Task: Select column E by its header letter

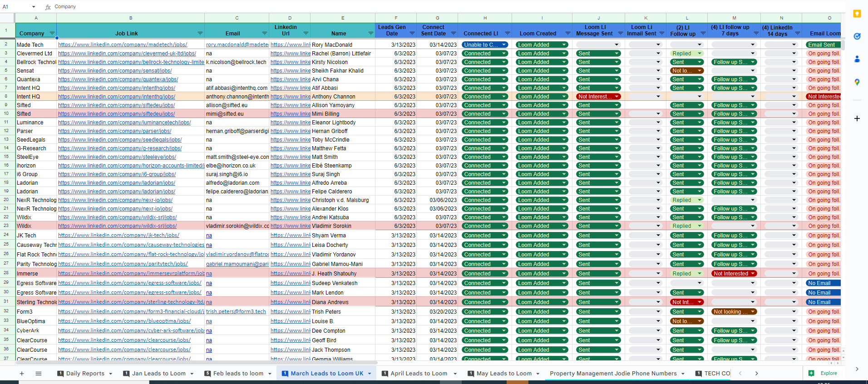Action: tap(343, 18)
